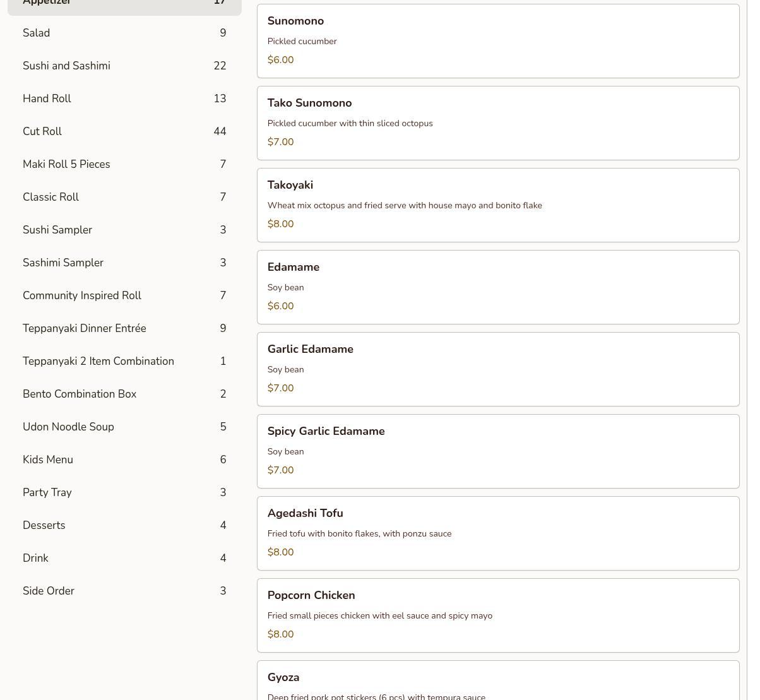The width and height of the screenshot is (760, 700).
Task: Click the Sushi and Sashimi count 22
Action: [x=220, y=66]
